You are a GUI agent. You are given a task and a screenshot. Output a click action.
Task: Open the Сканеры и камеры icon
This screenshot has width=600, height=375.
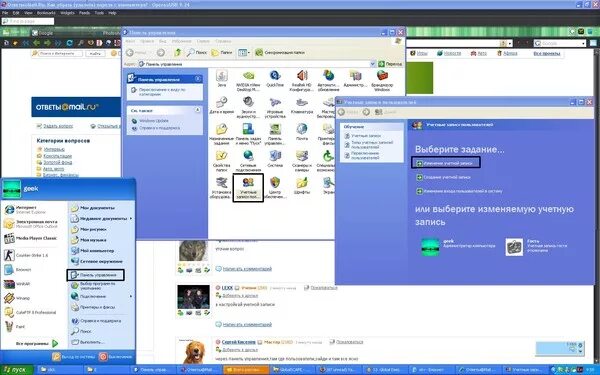coord(302,161)
